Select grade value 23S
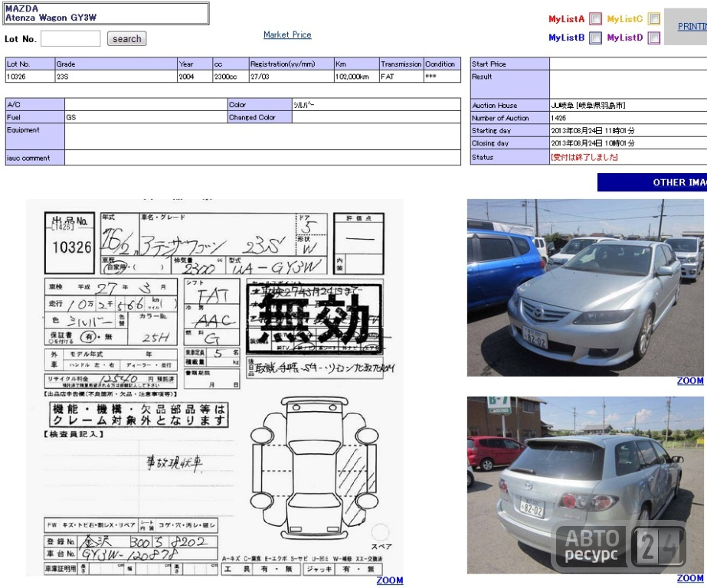Viewport: 707px width, 588px height. (116, 77)
